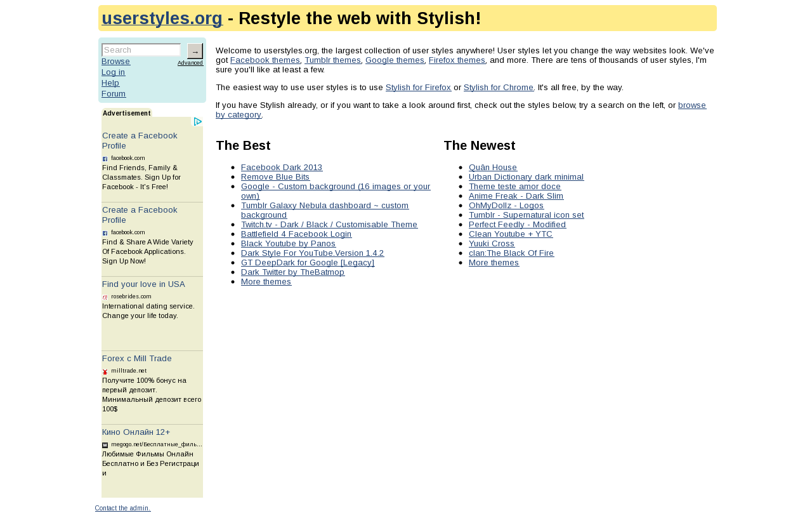The height and width of the screenshot is (518, 812).
Task: Click the facebook.com favicon in the first ad
Action: pos(105,159)
